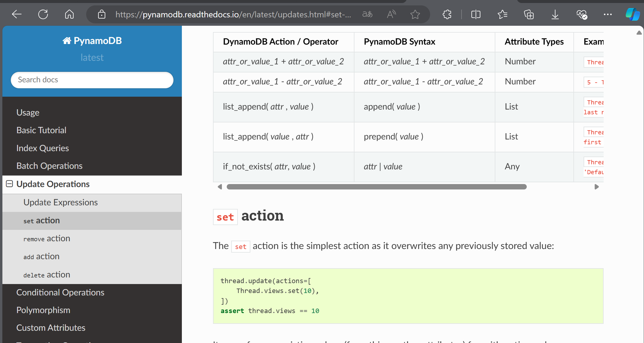644x343 pixels.
Task: Collapse the Update Operations section
Action: pos(10,184)
